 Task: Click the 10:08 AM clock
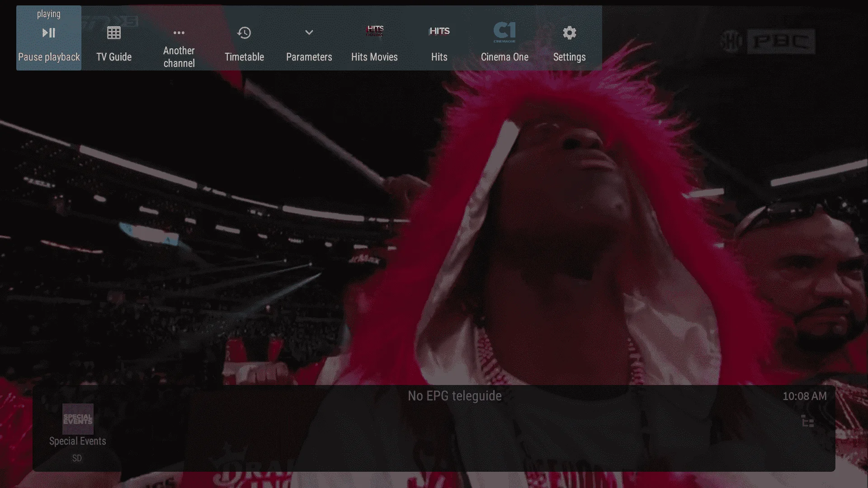click(x=805, y=396)
